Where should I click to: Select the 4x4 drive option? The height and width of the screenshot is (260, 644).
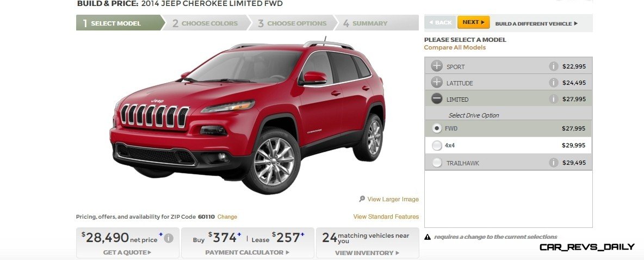point(437,145)
